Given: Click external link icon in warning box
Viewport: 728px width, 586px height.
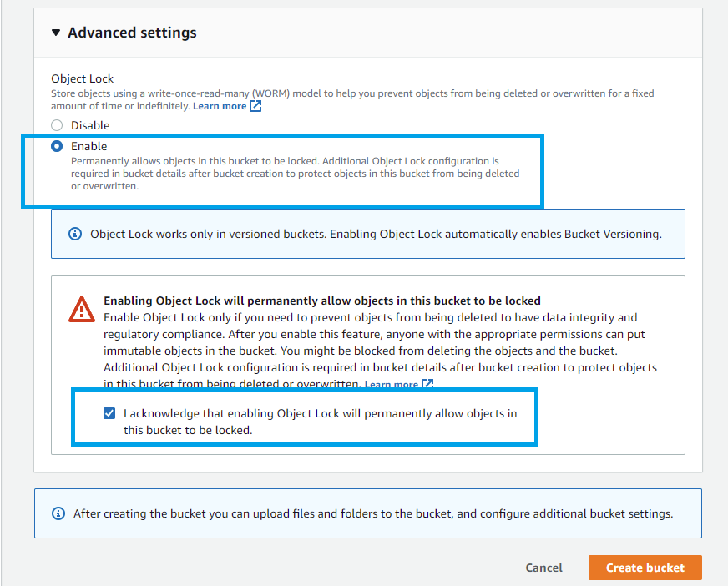Looking at the screenshot, I should coord(427,385).
